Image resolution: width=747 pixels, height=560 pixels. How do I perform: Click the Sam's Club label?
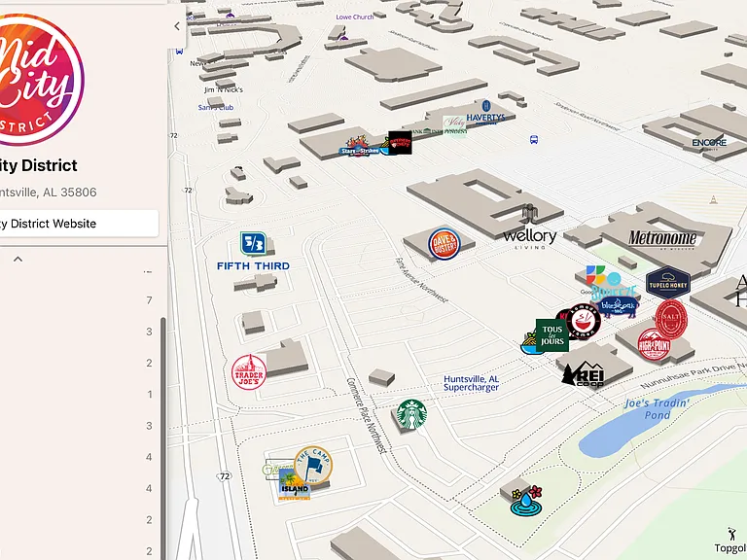(x=216, y=108)
